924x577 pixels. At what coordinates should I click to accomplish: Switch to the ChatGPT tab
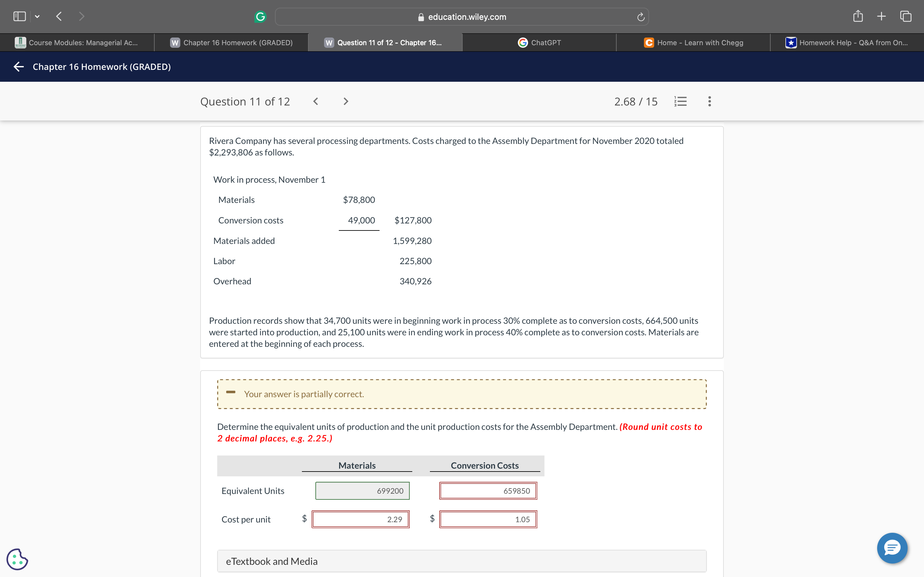tap(539, 43)
